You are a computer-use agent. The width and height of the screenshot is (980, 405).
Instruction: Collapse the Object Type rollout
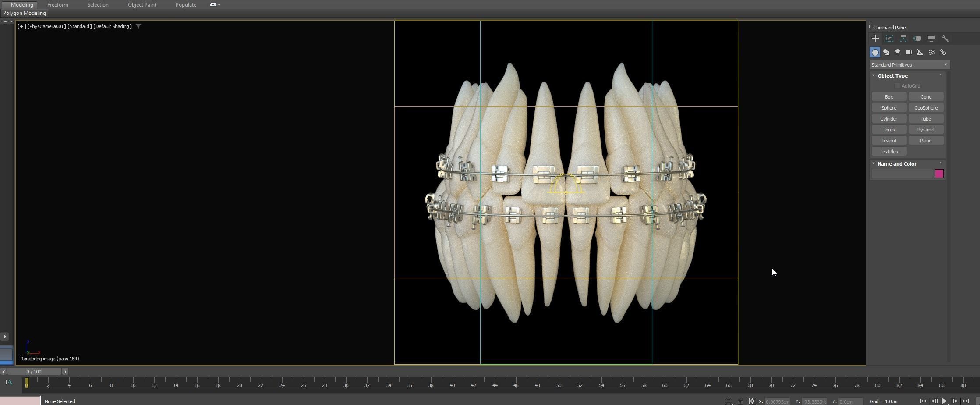pos(874,76)
